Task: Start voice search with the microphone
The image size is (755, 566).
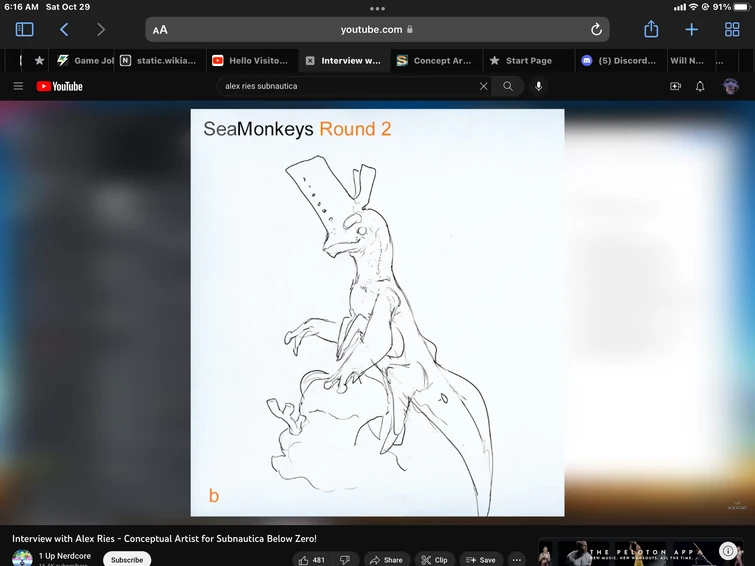Action: coord(538,86)
